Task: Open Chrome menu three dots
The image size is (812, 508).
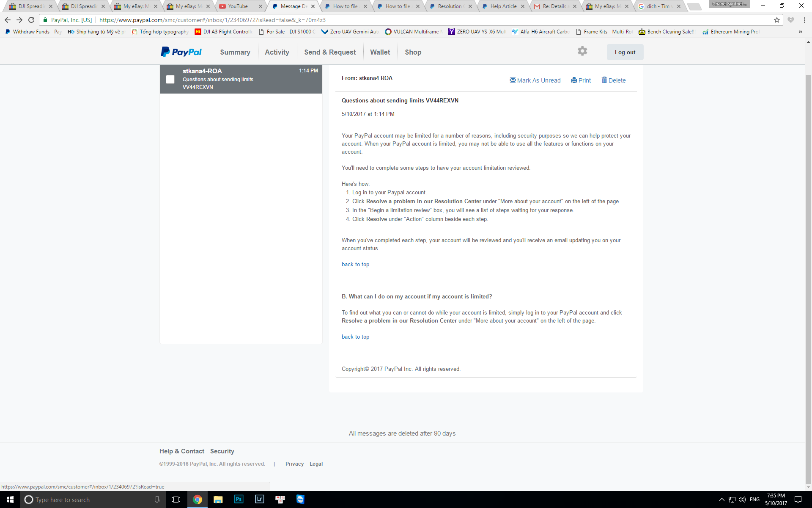Action: coord(804,20)
